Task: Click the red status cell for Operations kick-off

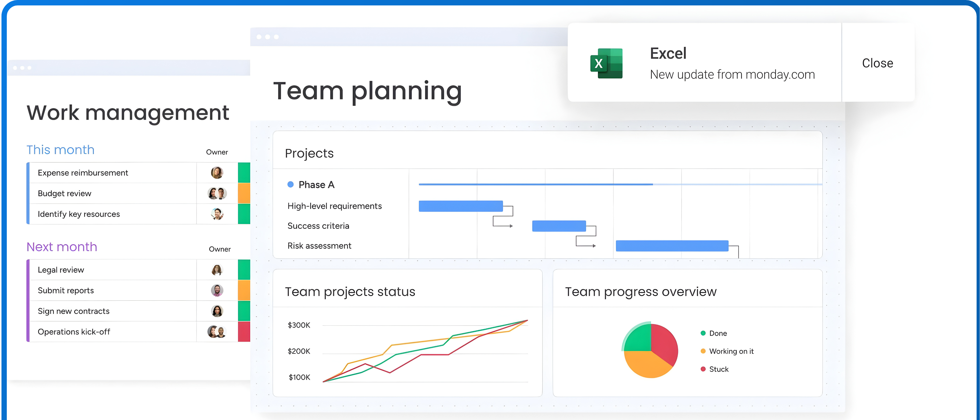Action: pos(244,332)
